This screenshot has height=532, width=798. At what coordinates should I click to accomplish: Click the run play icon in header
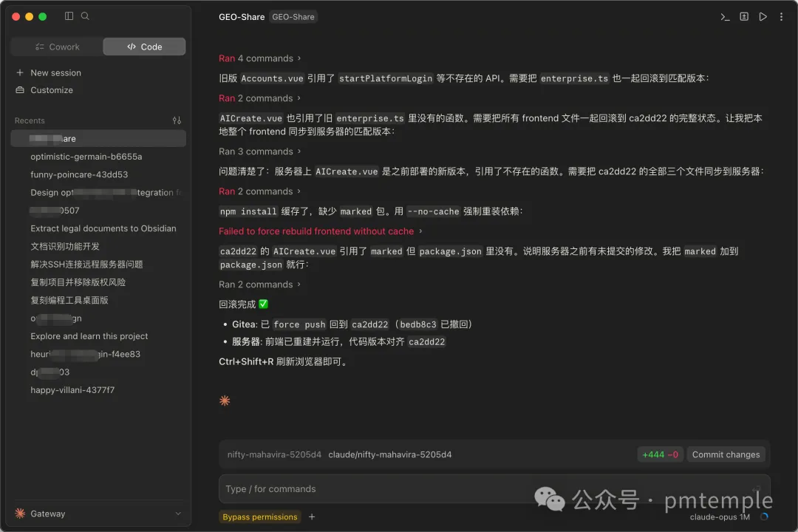tap(763, 17)
